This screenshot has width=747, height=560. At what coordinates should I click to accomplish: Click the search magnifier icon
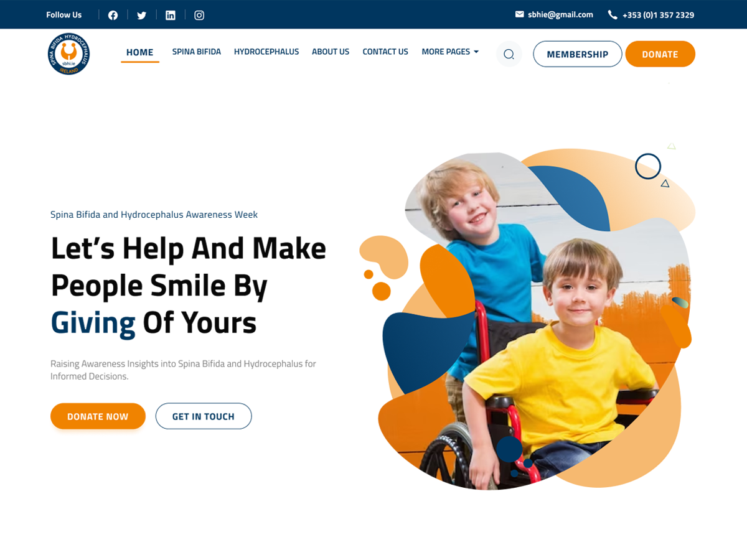(509, 54)
